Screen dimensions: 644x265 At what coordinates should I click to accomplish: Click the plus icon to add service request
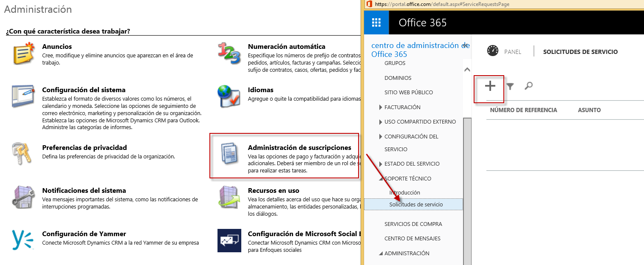pyautogui.click(x=490, y=86)
